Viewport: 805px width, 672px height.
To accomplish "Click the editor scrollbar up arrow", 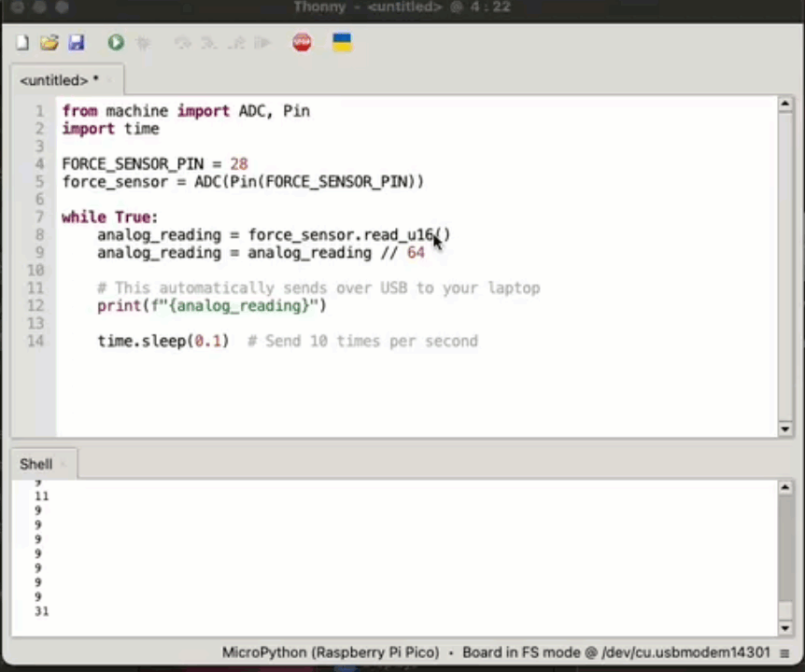I will coord(785,105).
